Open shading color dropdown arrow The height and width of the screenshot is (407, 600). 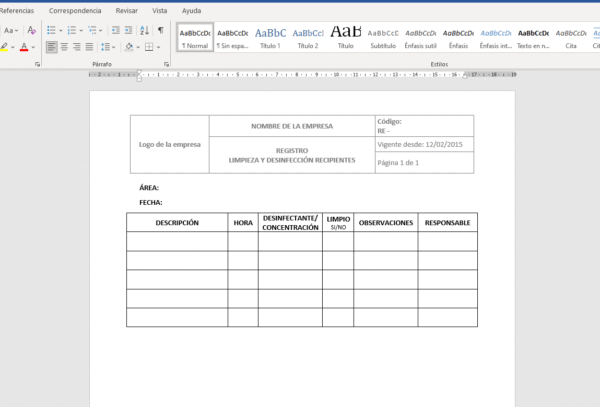[138, 47]
